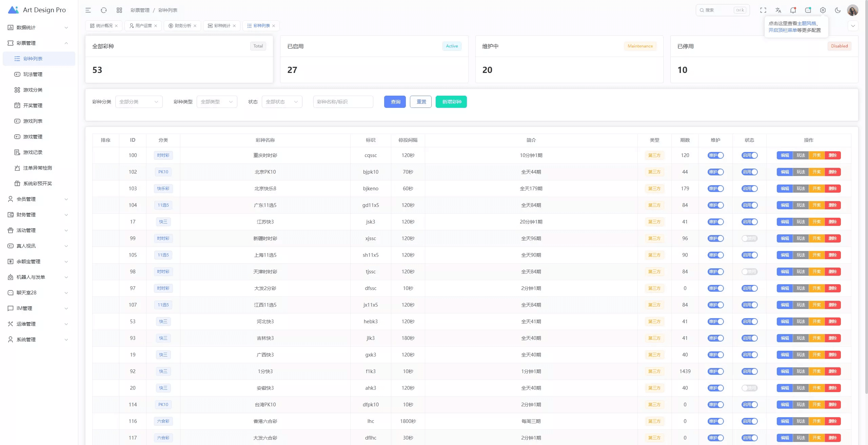Click the 查询 search button
Screen dimensions: 868x445
click(395, 102)
